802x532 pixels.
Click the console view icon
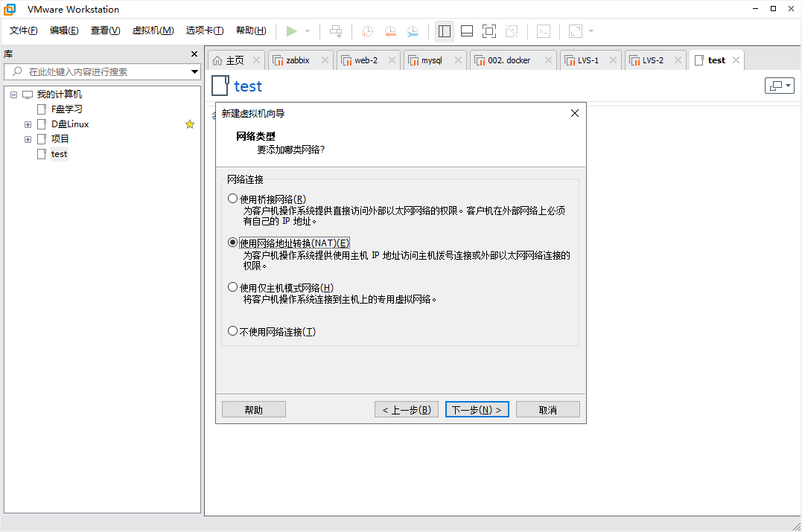543,31
